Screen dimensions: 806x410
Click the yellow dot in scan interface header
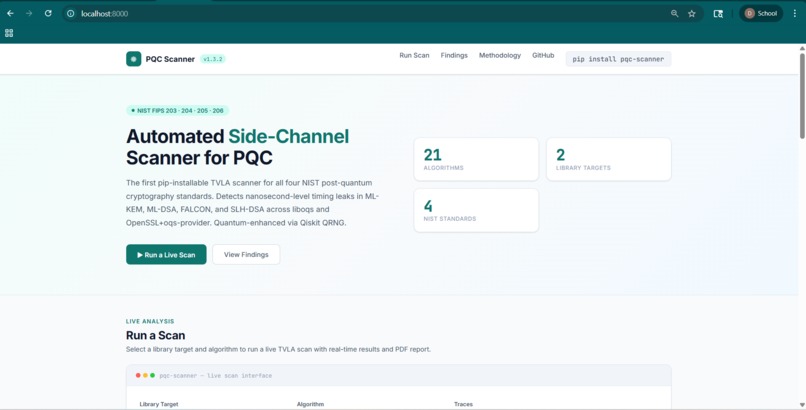pos(145,376)
